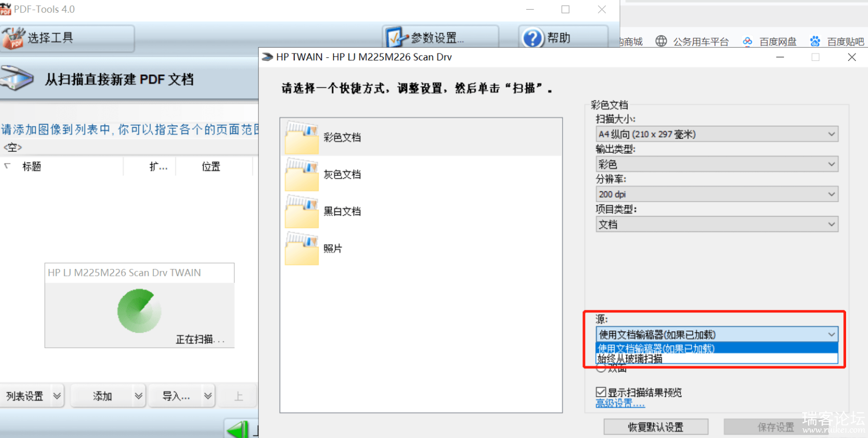
Task: Choose 使用文档输稿器 from the open list
Action: click(x=717, y=348)
